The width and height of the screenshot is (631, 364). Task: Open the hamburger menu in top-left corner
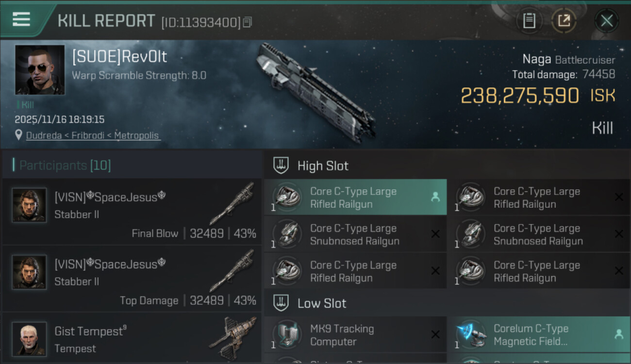coord(21,19)
